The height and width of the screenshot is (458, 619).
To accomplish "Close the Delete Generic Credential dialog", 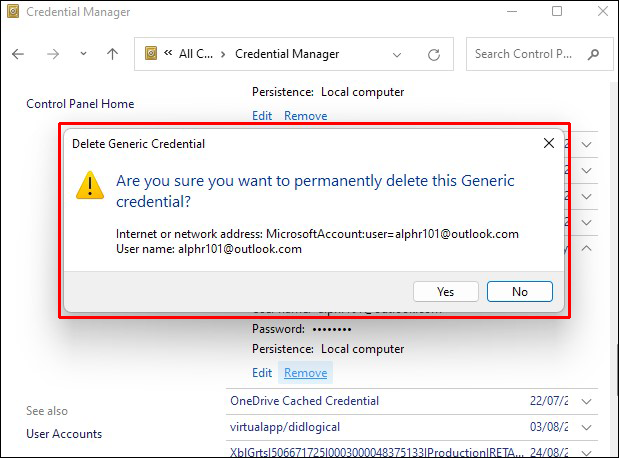I will coord(548,144).
